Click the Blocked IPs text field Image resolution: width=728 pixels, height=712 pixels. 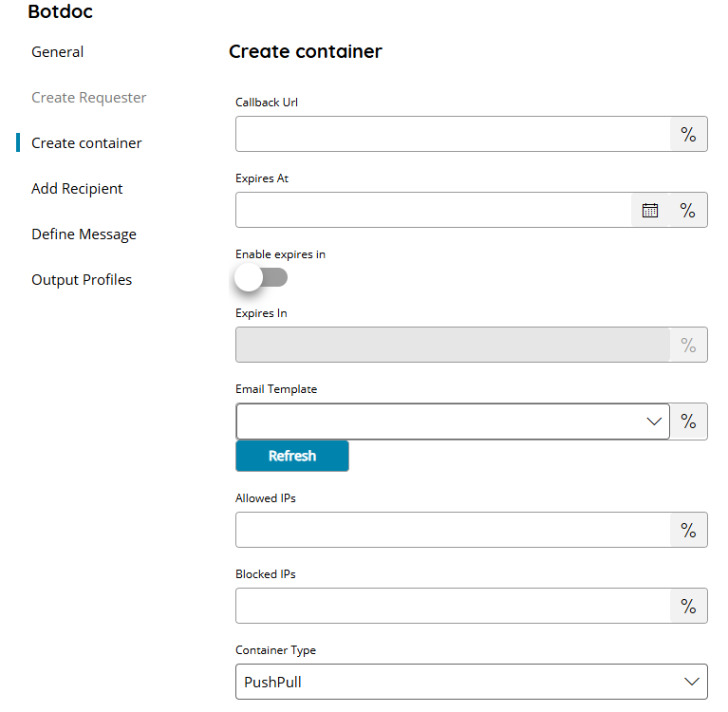[x=453, y=606]
